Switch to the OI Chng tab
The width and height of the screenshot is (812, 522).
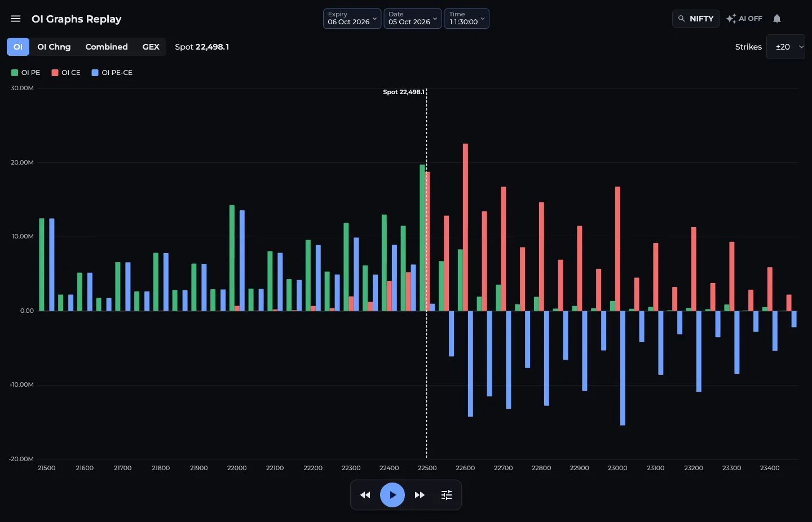click(x=54, y=47)
